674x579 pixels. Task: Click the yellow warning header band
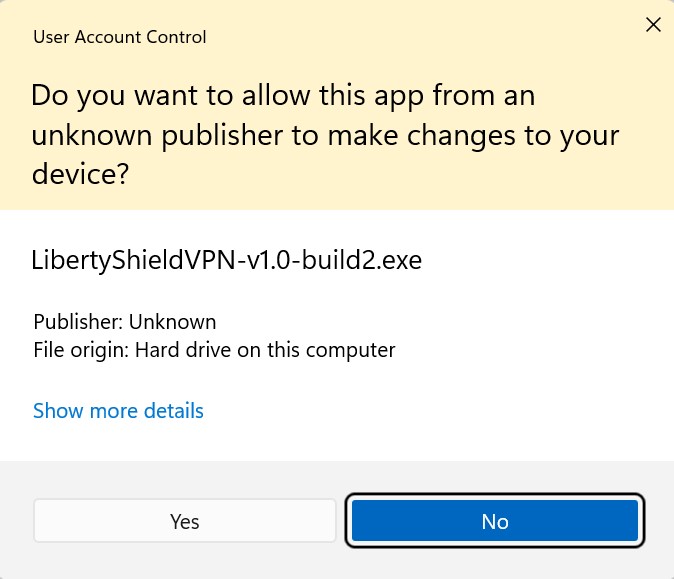[337, 105]
